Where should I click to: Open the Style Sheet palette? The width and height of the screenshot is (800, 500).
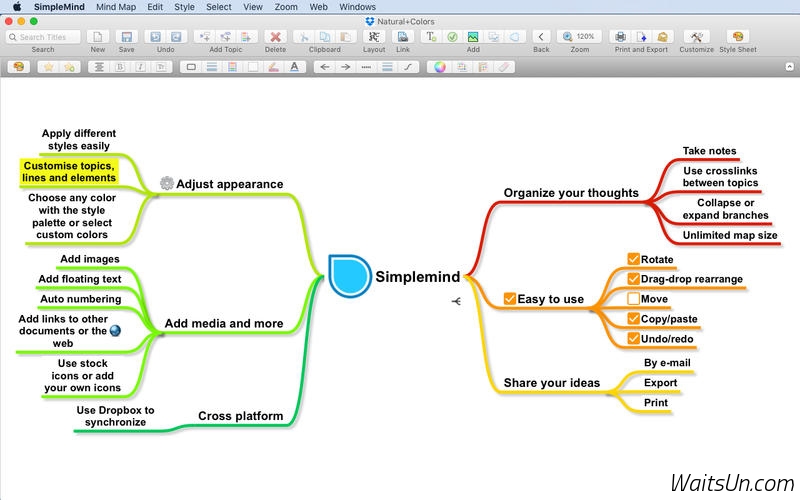pos(738,37)
